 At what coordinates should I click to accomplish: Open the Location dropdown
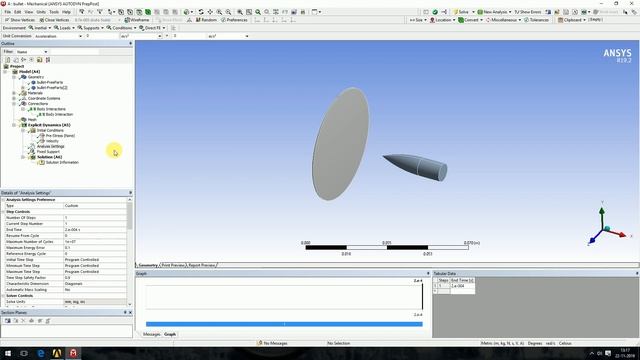pos(442,20)
